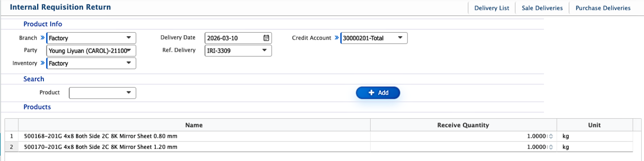The image size is (644, 161).
Task: Click the Unit column header
Action: click(594, 125)
